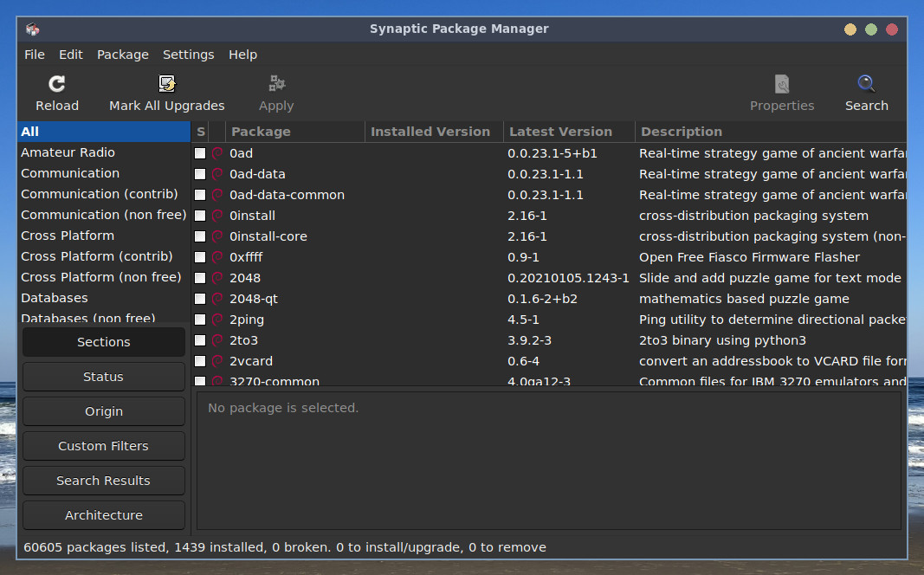Screen dimensions: 924x575
Task: Click the Debian swirl icon beside 2ping
Action: point(217,320)
